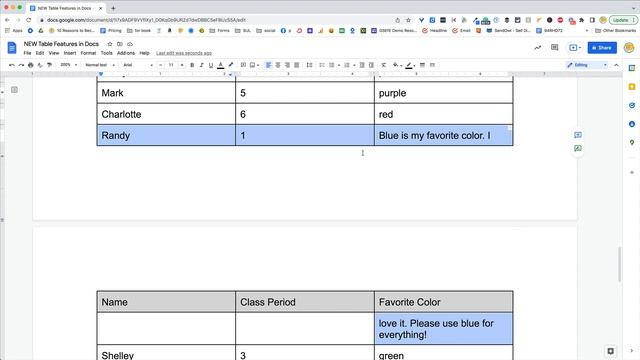Click the Undo arrow icon
Screen dimensions: 640x360
coord(12,65)
